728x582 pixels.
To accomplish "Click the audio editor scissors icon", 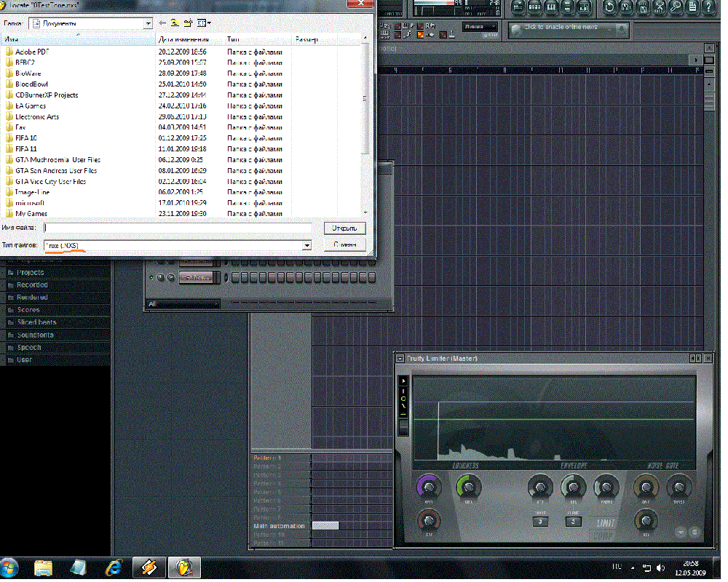I will coord(660,7).
